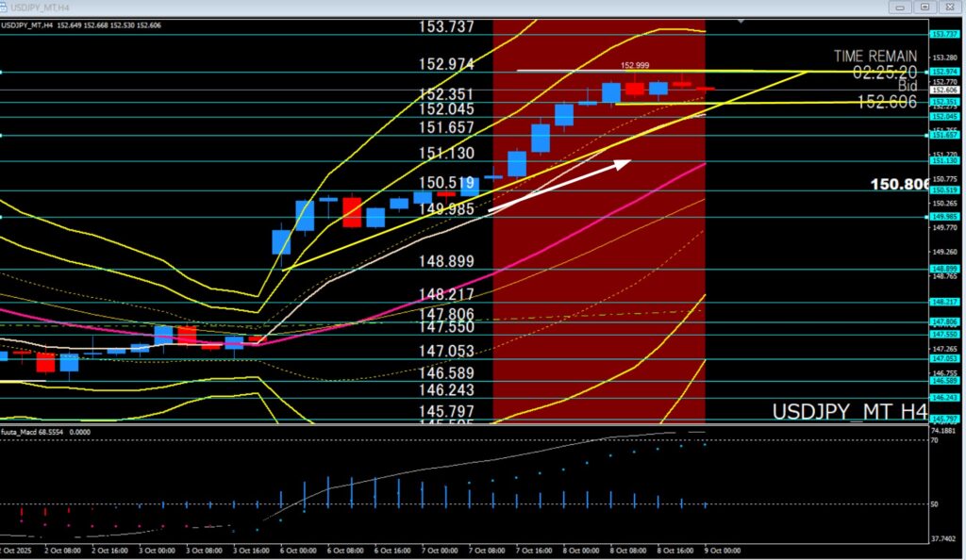Click the 152.974 price tag on right axis

point(943,72)
